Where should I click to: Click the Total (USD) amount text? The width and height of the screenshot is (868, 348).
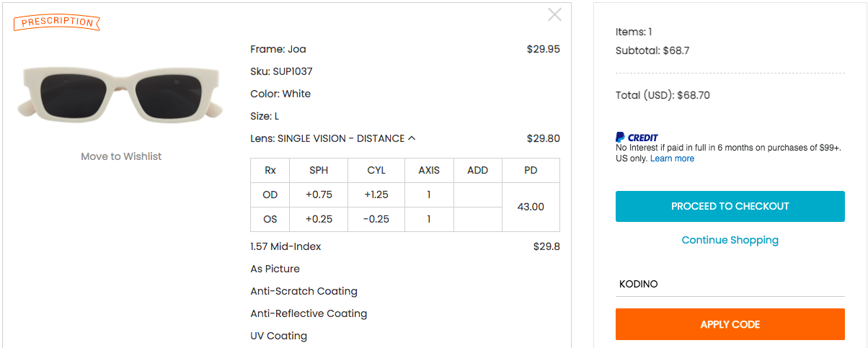663,95
